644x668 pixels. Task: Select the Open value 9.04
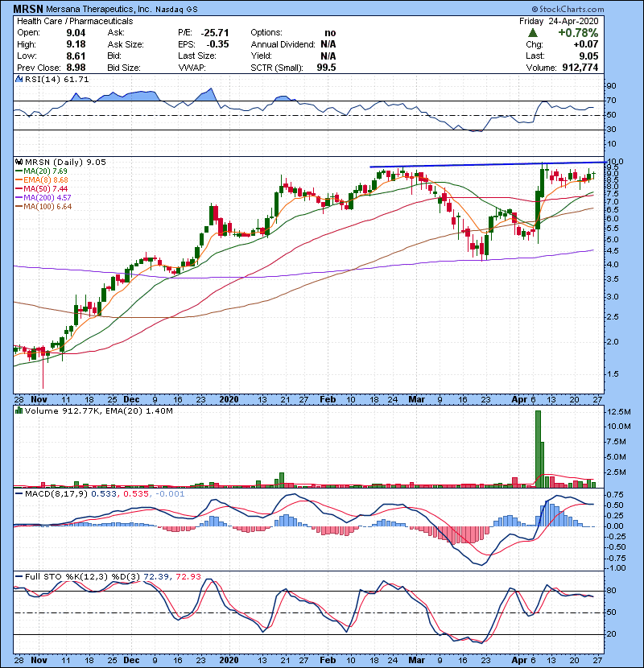click(x=76, y=33)
